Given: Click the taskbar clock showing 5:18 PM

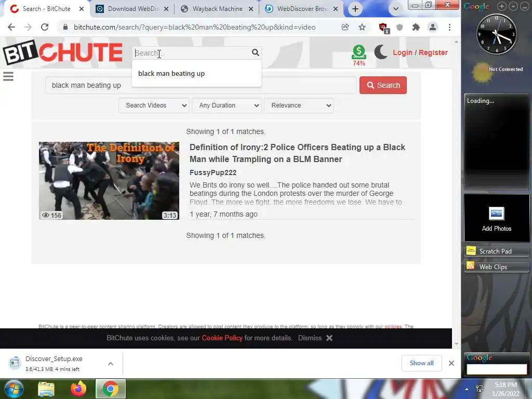Looking at the screenshot, I should tap(506, 389).
